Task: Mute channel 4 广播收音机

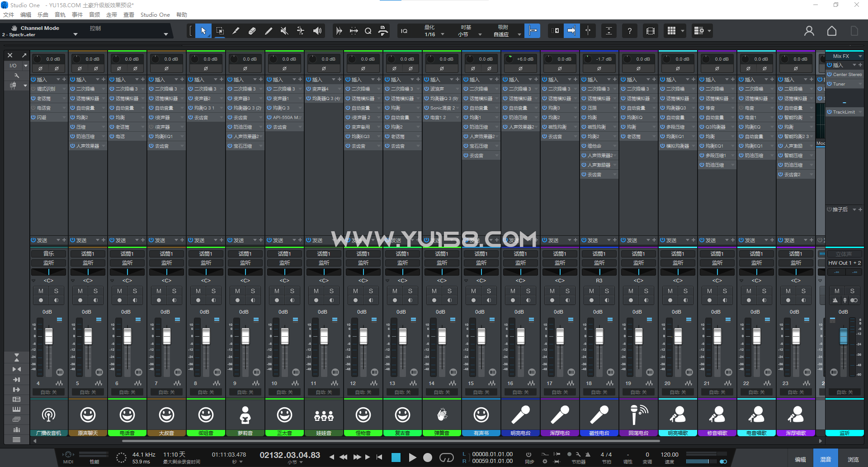Action: [x=41, y=291]
